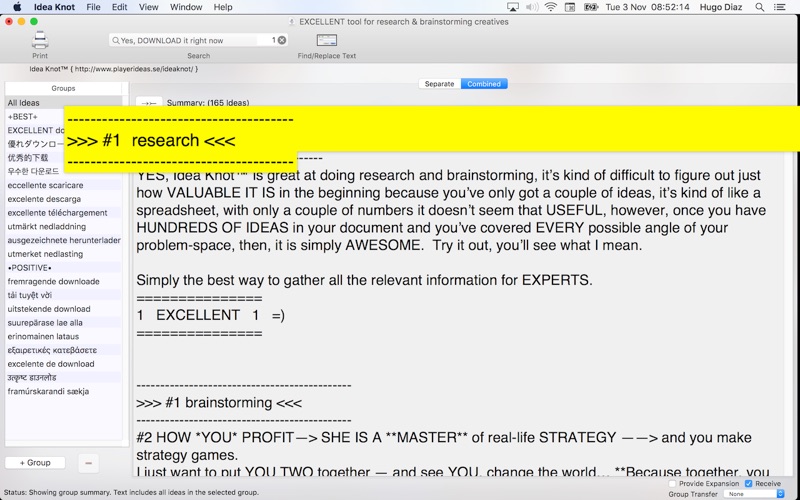Click the Groups column header
The image size is (800, 500).
(x=64, y=88)
